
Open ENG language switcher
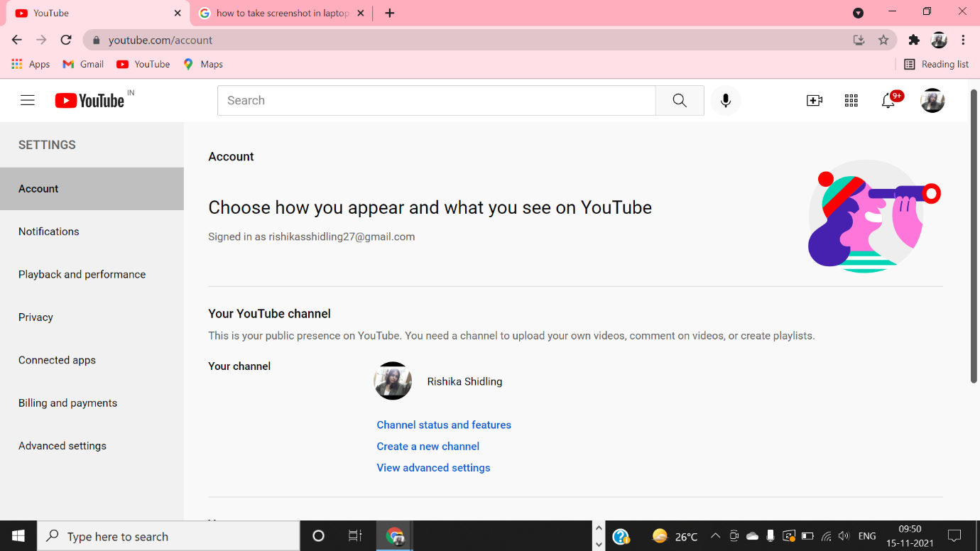[x=867, y=536]
